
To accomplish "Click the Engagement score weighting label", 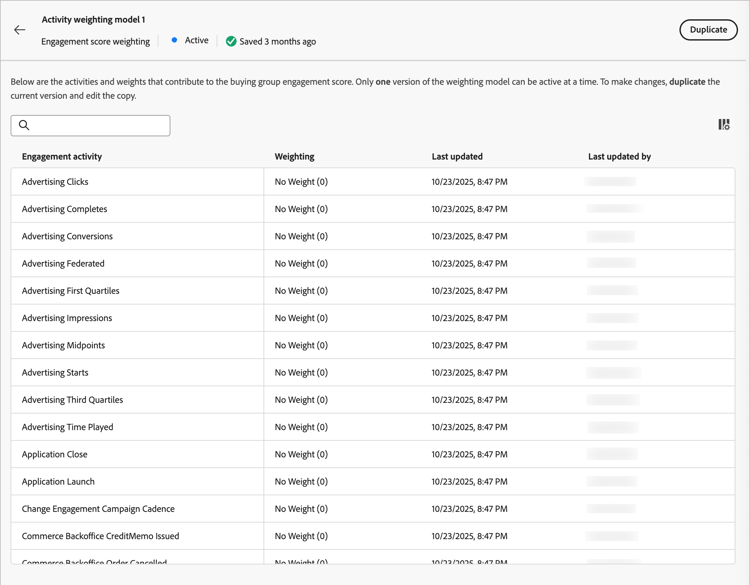I will (95, 42).
